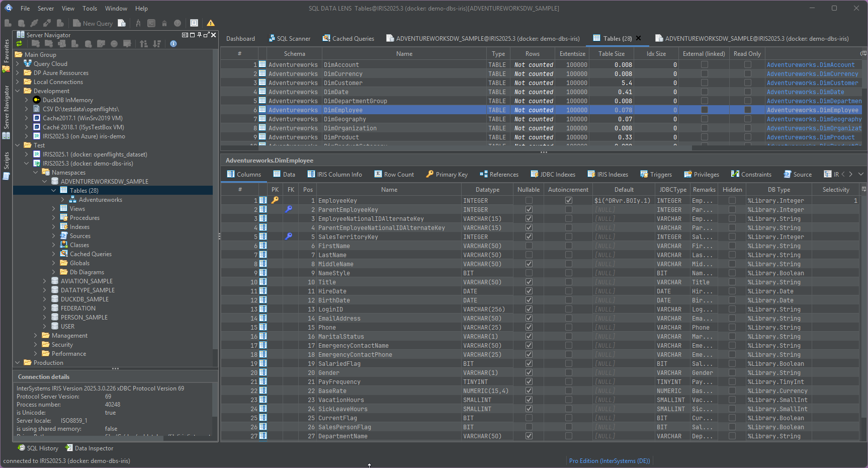The height and width of the screenshot is (468, 868).
Task: Expand the Management tree node
Action: [x=36, y=336]
